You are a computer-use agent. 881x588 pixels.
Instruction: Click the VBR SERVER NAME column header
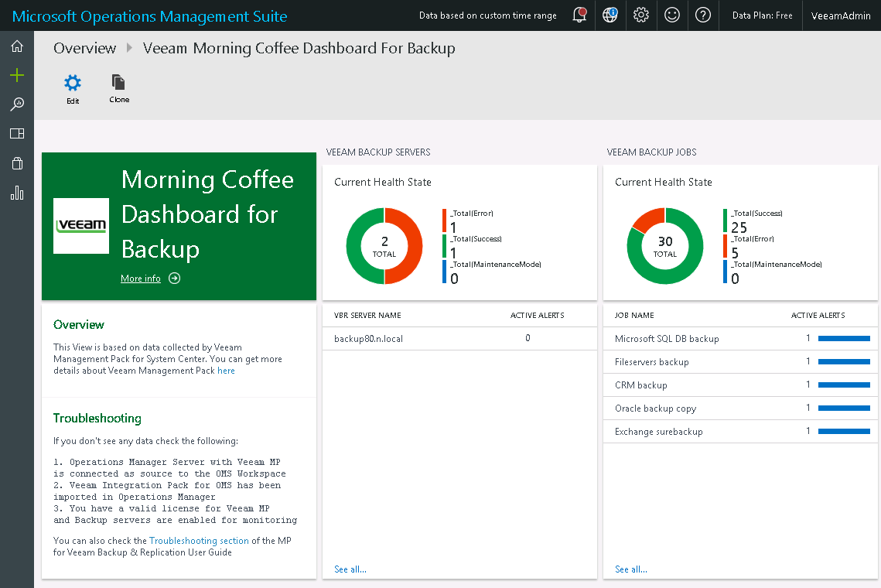point(367,316)
